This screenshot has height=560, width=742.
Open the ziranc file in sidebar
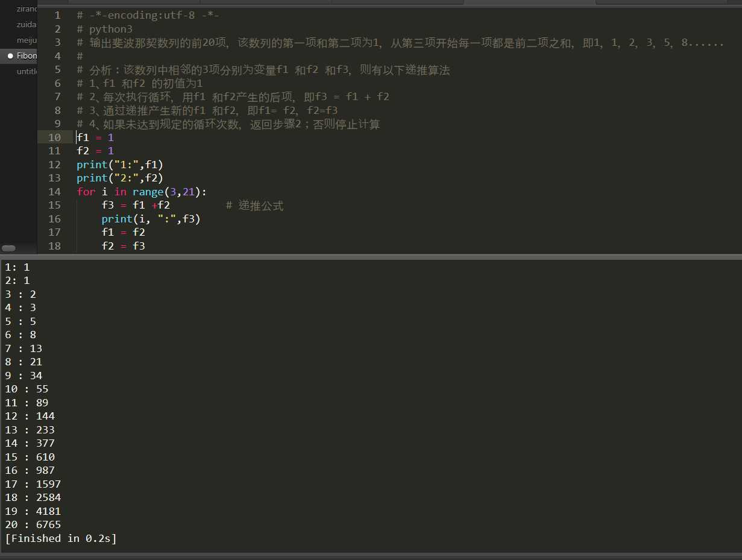(x=27, y=9)
